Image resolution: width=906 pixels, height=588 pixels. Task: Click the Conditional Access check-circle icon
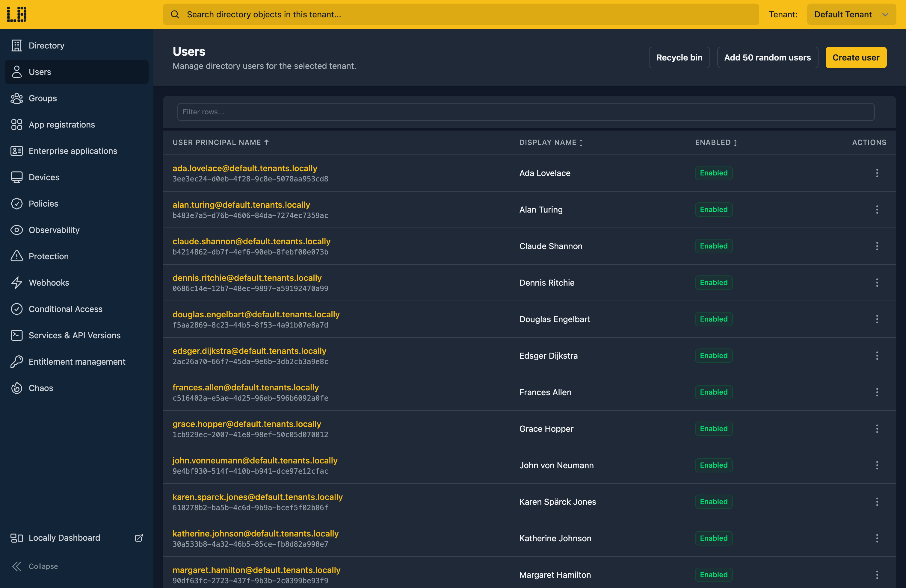(17, 309)
